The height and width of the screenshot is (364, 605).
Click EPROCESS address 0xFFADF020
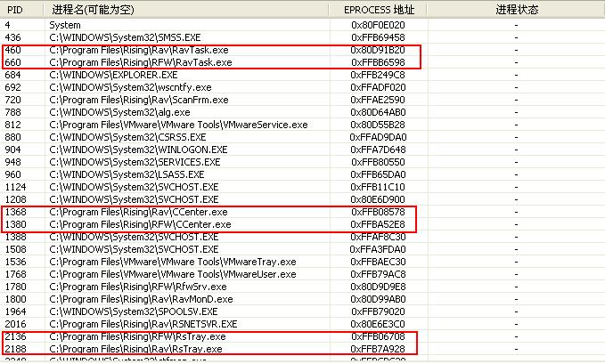(378, 87)
